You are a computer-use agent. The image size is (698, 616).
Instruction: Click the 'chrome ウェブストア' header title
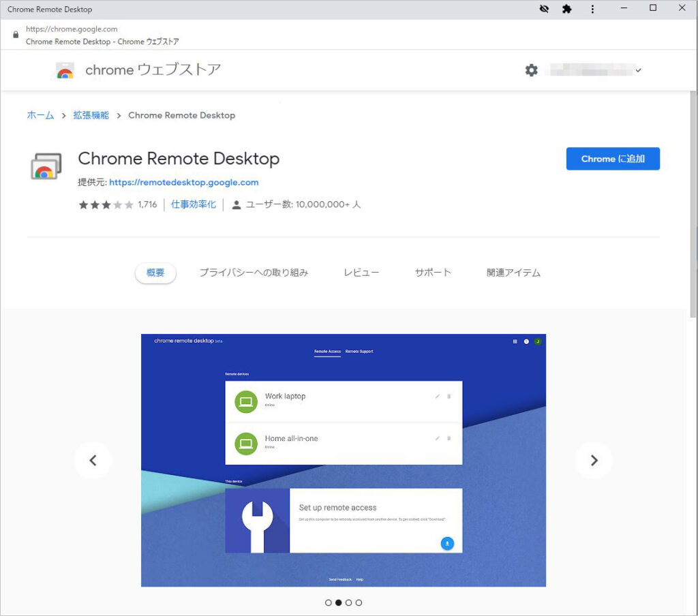point(153,70)
